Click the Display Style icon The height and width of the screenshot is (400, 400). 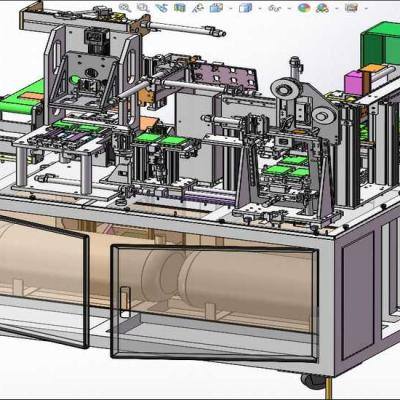[245, 8]
